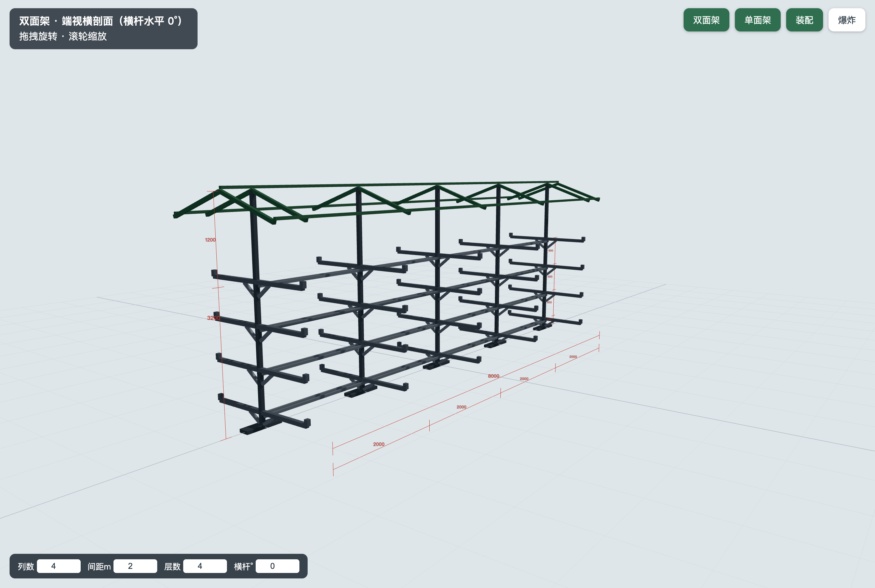Focus the 列数 input field

tap(58, 566)
